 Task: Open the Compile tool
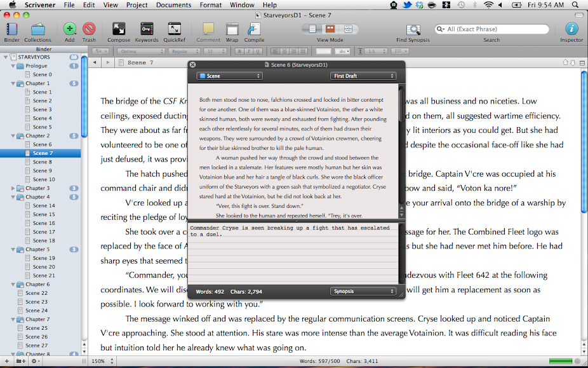[254, 29]
